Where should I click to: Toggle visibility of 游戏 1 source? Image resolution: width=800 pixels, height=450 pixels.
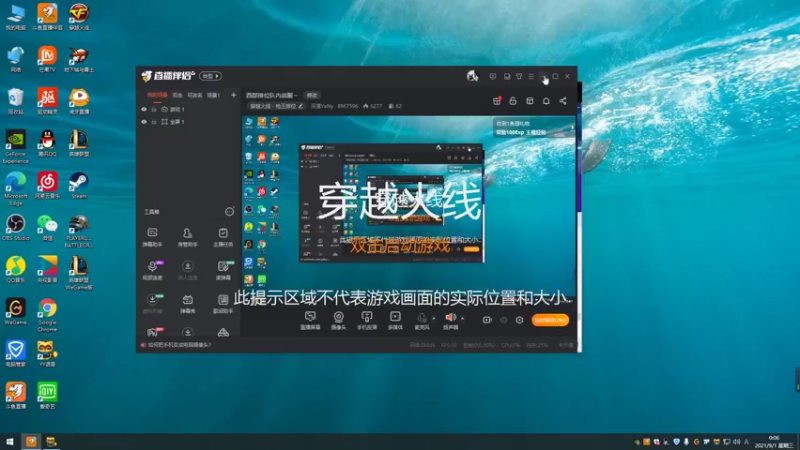pyautogui.click(x=144, y=109)
